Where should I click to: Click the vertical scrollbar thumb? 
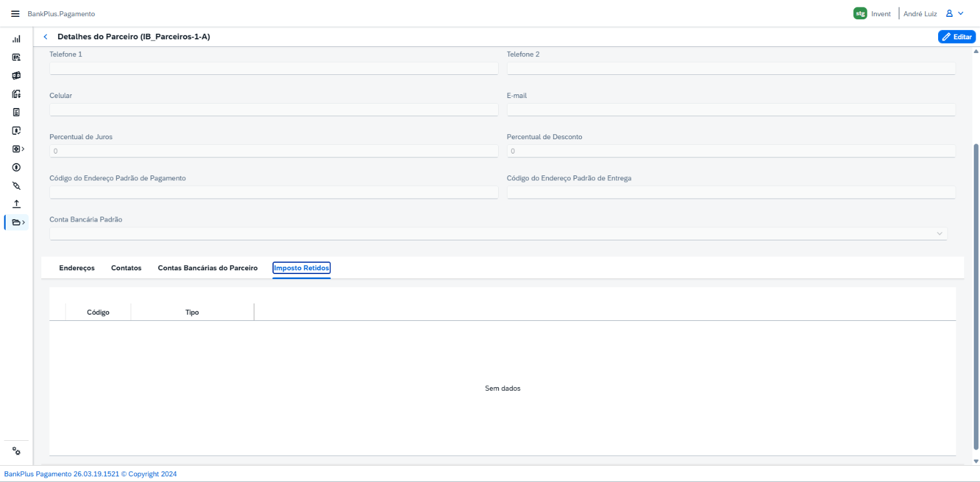pyautogui.click(x=976, y=295)
